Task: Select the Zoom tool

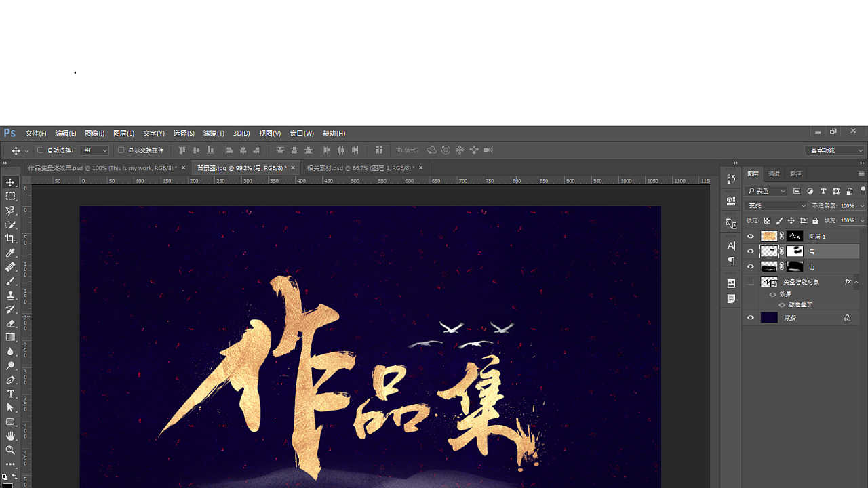Action: pyautogui.click(x=10, y=450)
